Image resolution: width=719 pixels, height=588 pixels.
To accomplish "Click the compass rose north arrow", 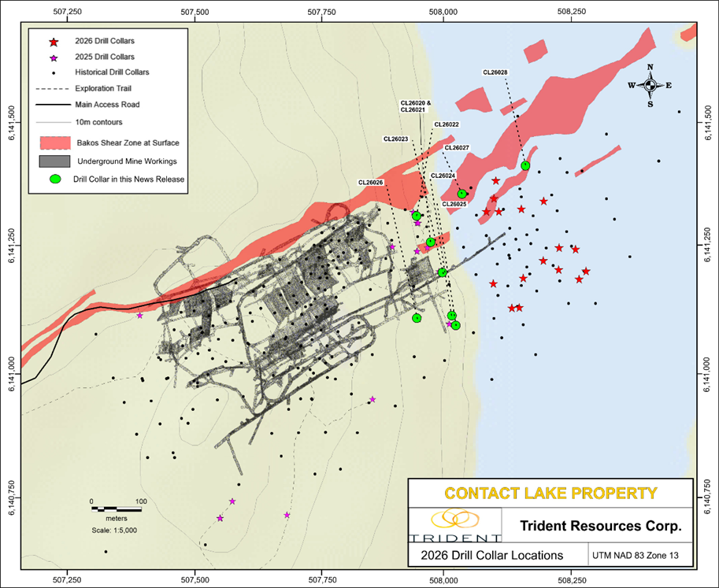I will tap(650, 85).
